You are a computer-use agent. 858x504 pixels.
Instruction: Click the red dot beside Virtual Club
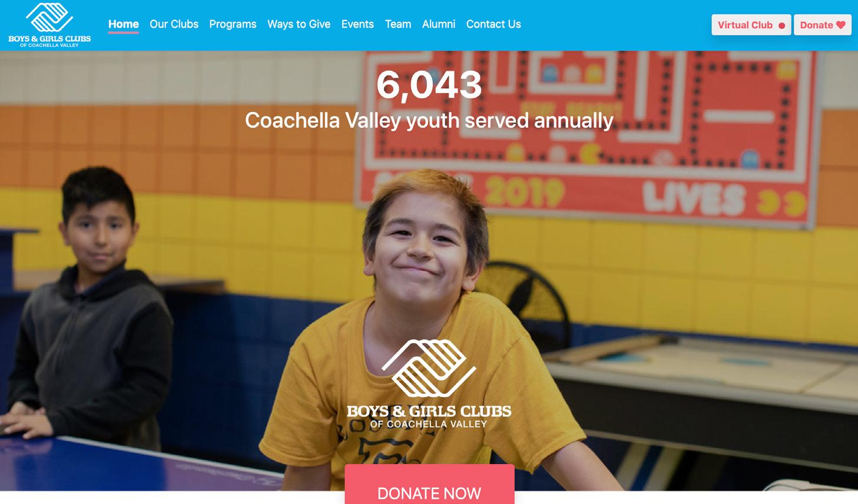click(x=781, y=25)
